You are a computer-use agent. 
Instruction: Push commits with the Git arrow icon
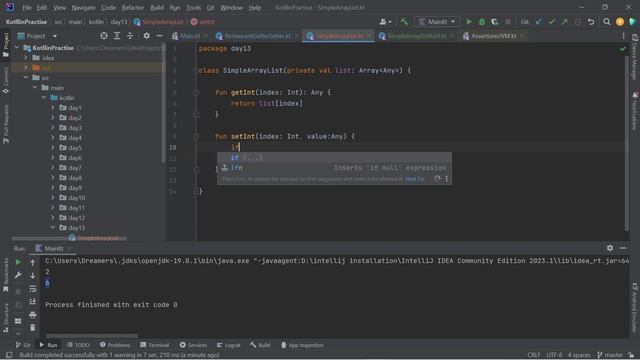click(564, 22)
